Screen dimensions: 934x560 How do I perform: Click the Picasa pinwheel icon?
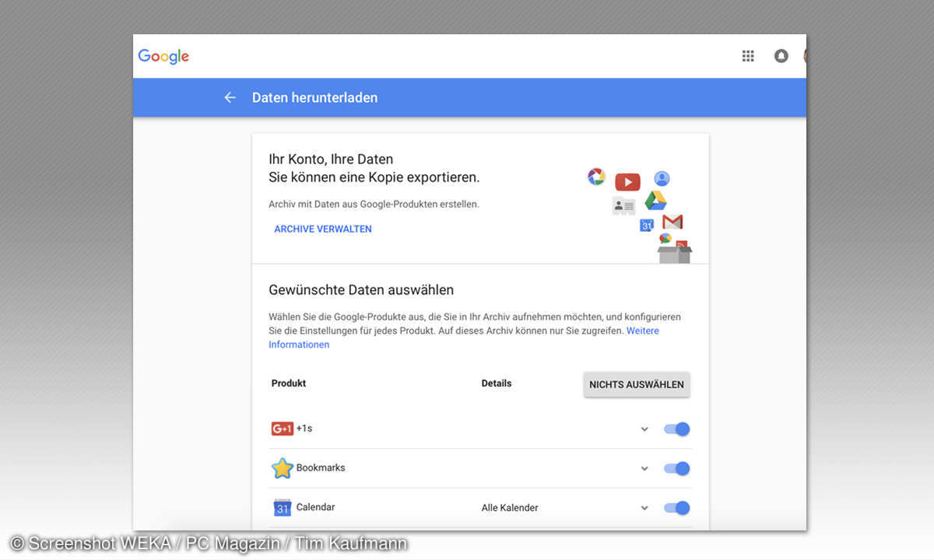click(596, 177)
